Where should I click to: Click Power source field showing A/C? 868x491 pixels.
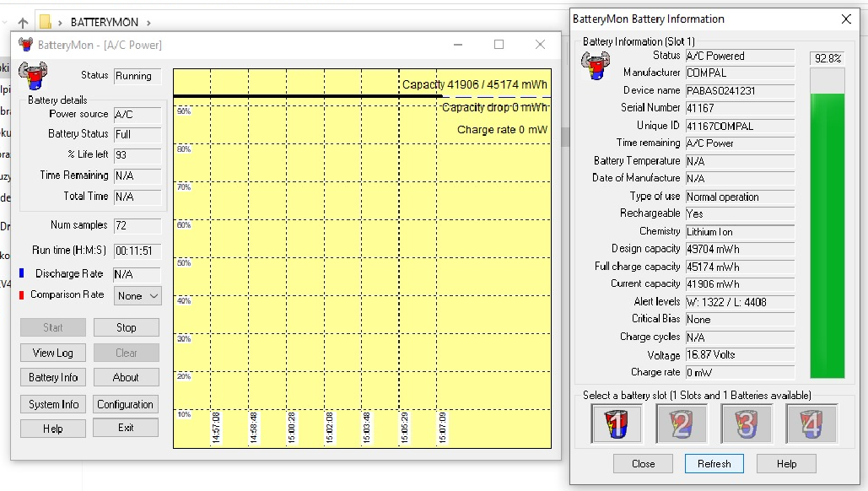[137, 115]
